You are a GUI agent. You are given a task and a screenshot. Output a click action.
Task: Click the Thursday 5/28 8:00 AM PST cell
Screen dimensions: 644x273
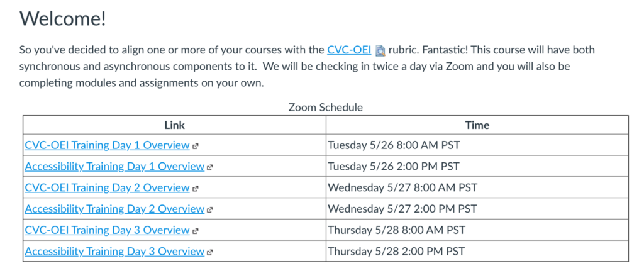click(396, 230)
